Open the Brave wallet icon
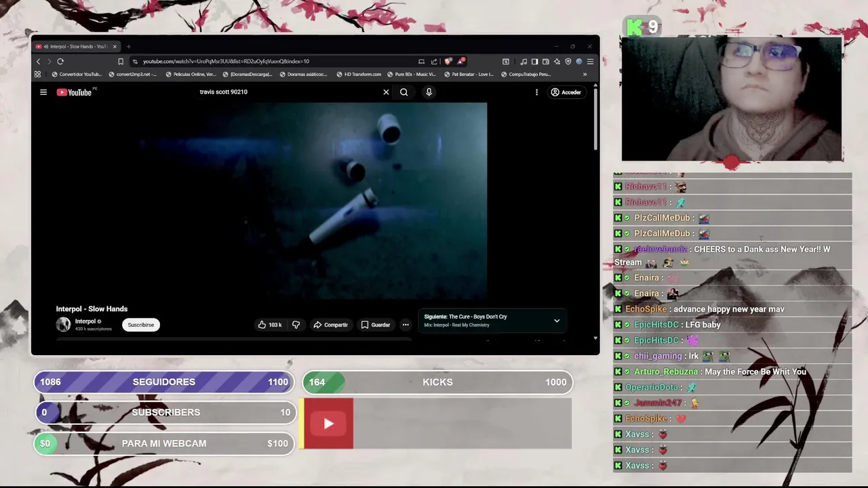This screenshot has width=868, height=488. 545,62
